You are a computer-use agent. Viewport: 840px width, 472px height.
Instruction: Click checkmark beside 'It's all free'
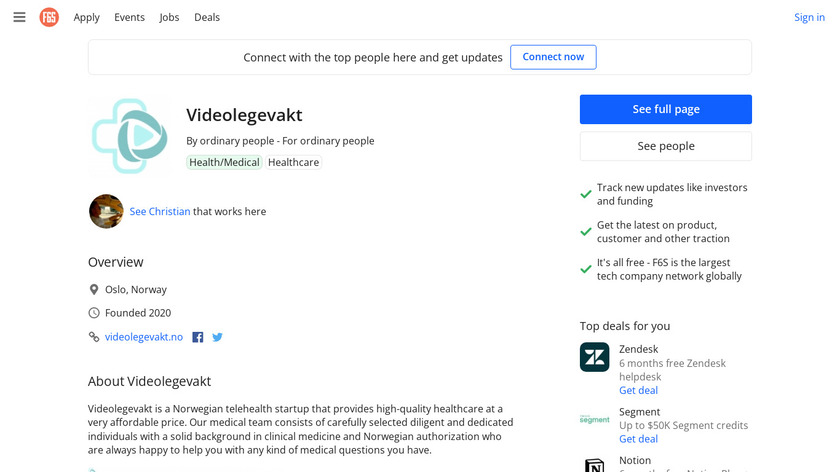point(586,269)
